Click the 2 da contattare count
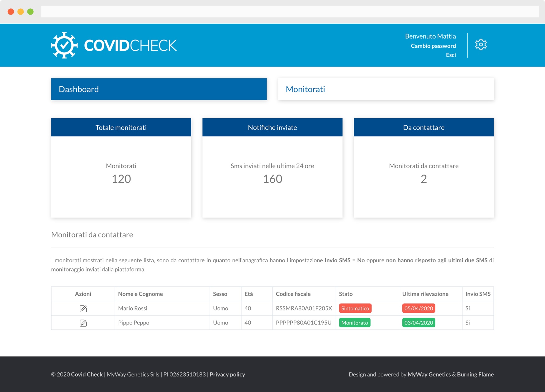 pyautogui.click(x=424, y=179)
